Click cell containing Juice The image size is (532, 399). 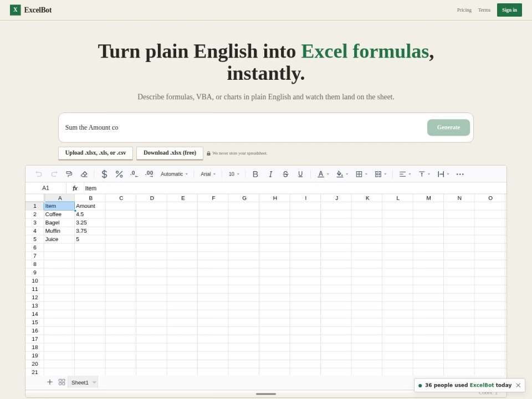(x=59, y=239)
